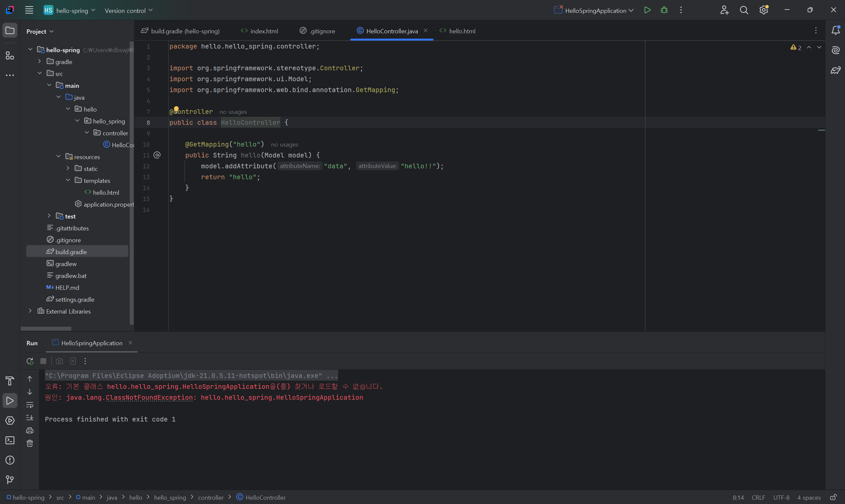This screenshot has width=845, height=504.
Task: Open line:column 8:14 go-to dialog
Action: 738,497
